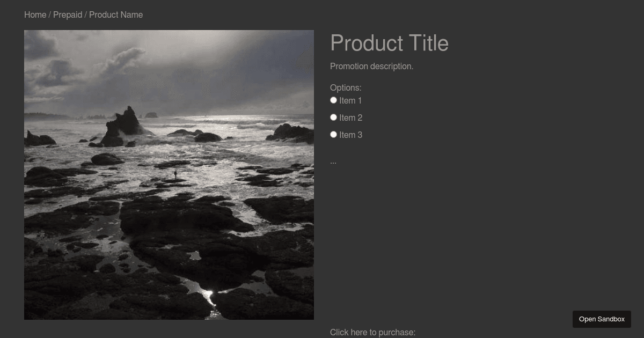Click the "Click here to purchase:" text
The image size is (644, 338).
[372, 333]
